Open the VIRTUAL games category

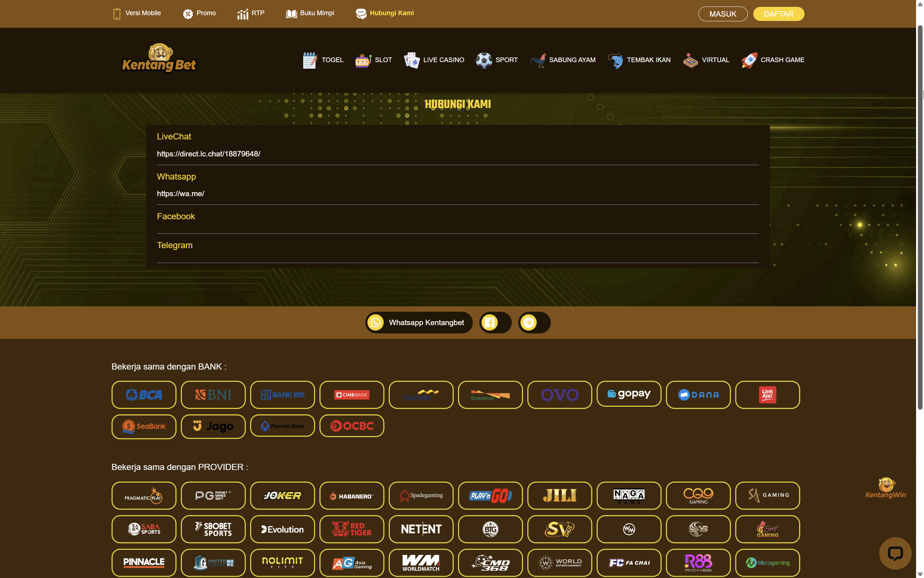click(706, 60)
